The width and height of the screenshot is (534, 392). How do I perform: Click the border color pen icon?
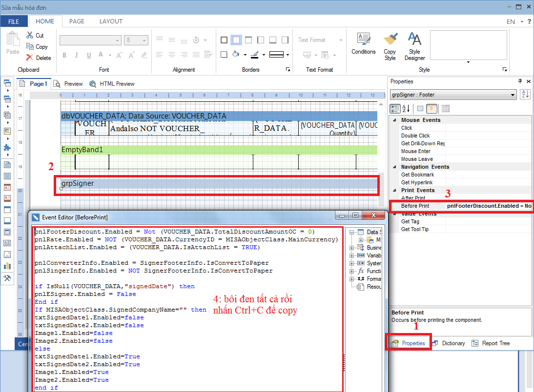click(x=255, y=55)
